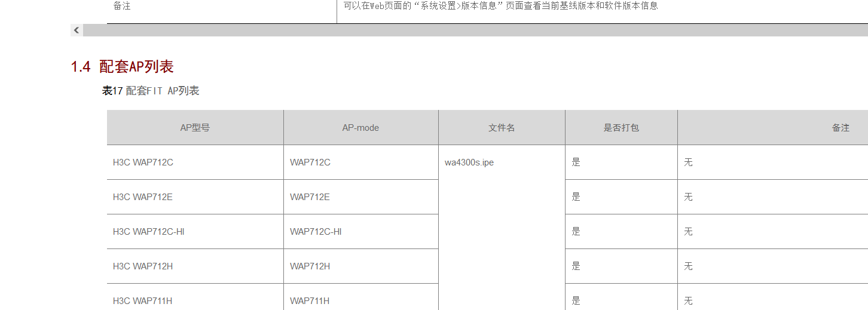Click 是 in the H3C WAP711H row
This screenshot has height=310, width=868.
(576, 301)
